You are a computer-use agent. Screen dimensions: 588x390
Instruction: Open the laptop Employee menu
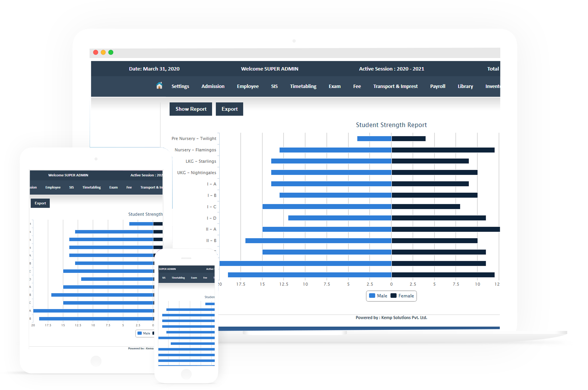tap(248, 86)
